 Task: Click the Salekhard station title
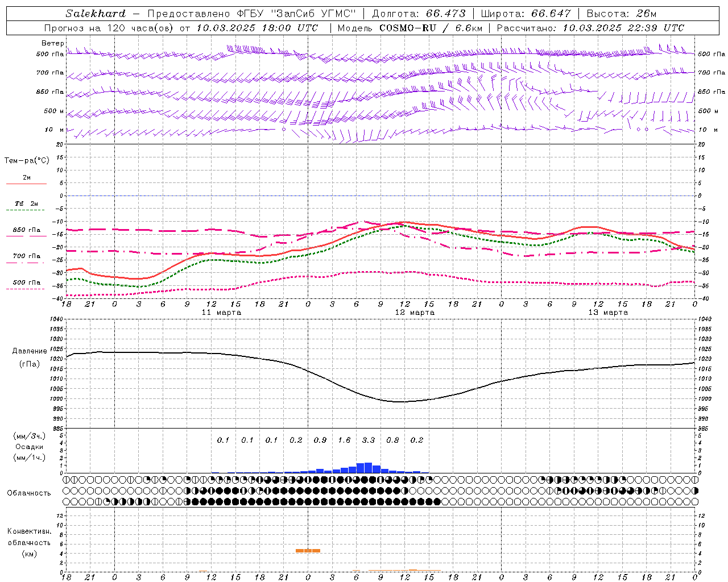[x=96, y=14]
